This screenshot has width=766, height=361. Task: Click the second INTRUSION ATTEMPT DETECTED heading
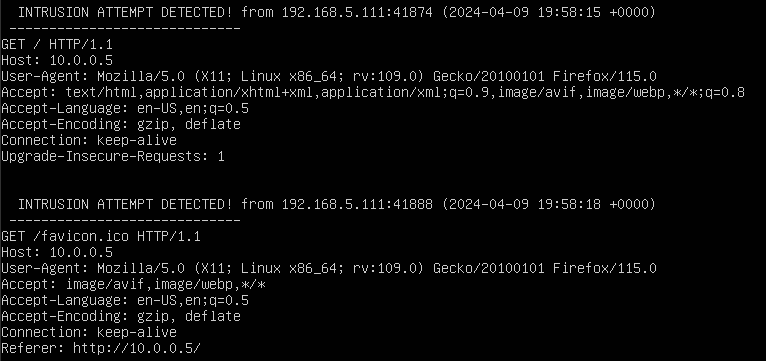[x=125, y=204]
